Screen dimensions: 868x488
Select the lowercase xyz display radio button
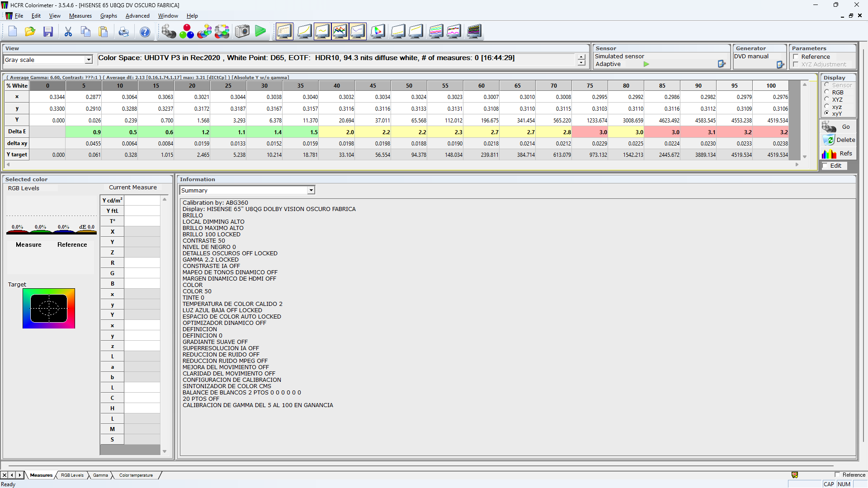[826, 106]
